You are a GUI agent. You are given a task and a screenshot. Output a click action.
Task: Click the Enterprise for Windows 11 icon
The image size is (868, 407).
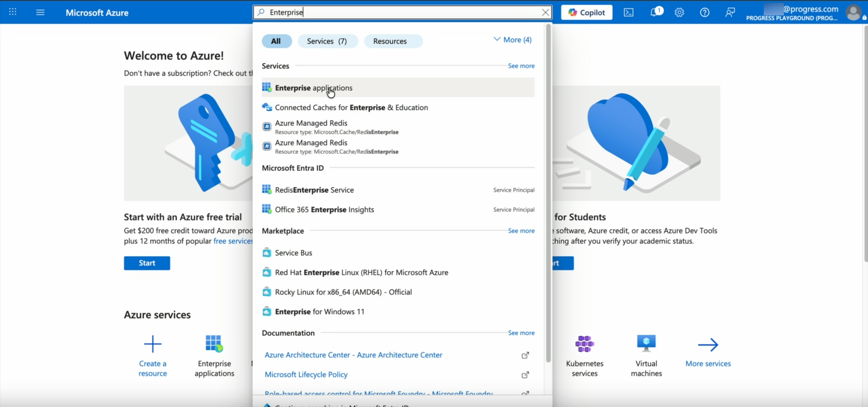click(266, 311)
